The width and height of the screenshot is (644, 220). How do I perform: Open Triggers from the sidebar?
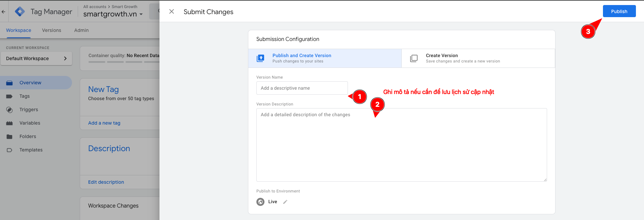(29, 109)
